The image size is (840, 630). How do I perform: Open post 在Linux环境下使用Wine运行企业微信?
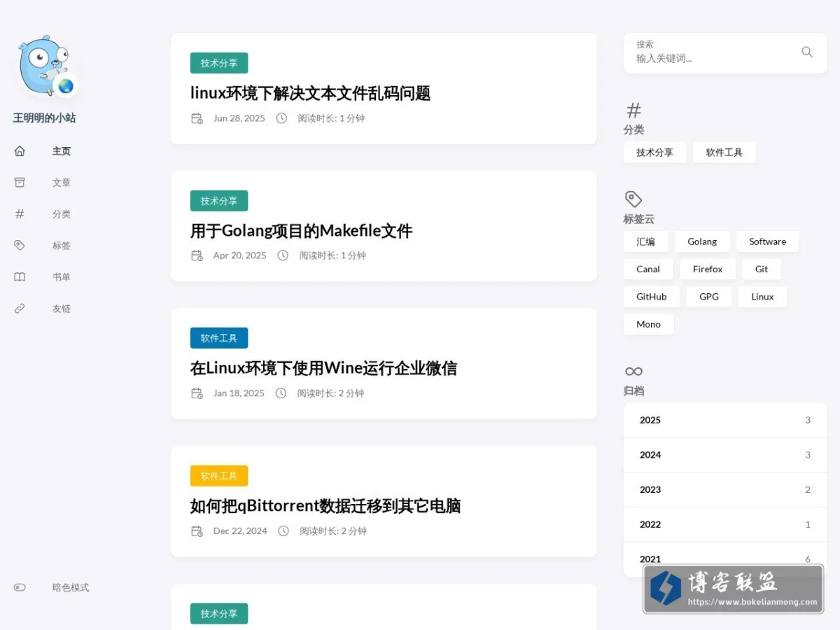click(x=323, y=368)
